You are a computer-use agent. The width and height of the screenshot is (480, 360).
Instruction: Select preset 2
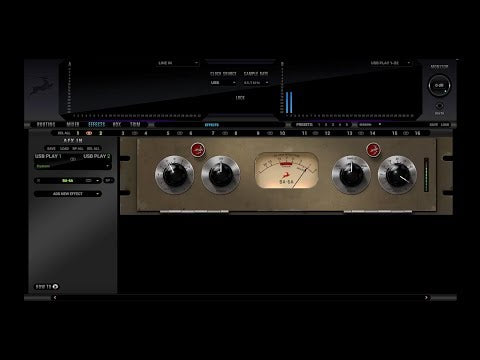click(326, 125)
